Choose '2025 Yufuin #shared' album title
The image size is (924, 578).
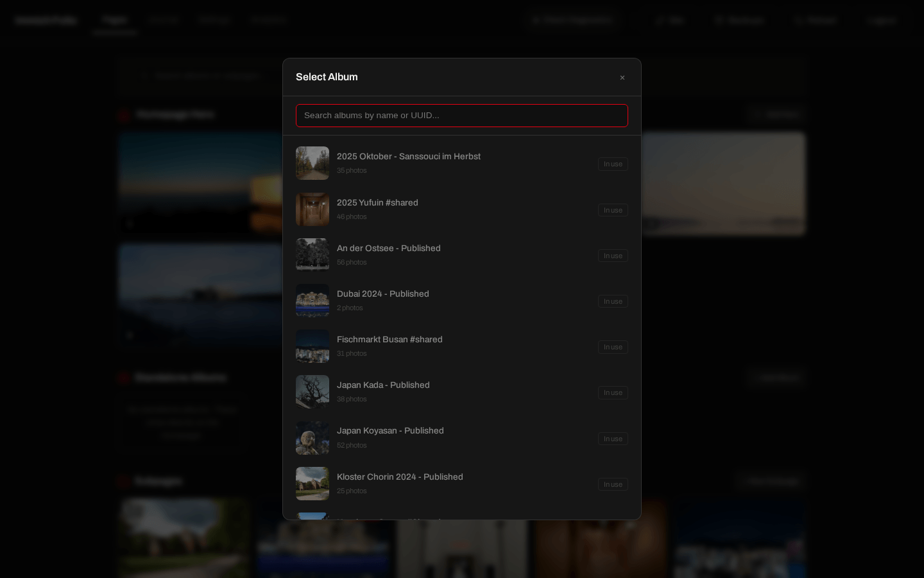(377, 203)
